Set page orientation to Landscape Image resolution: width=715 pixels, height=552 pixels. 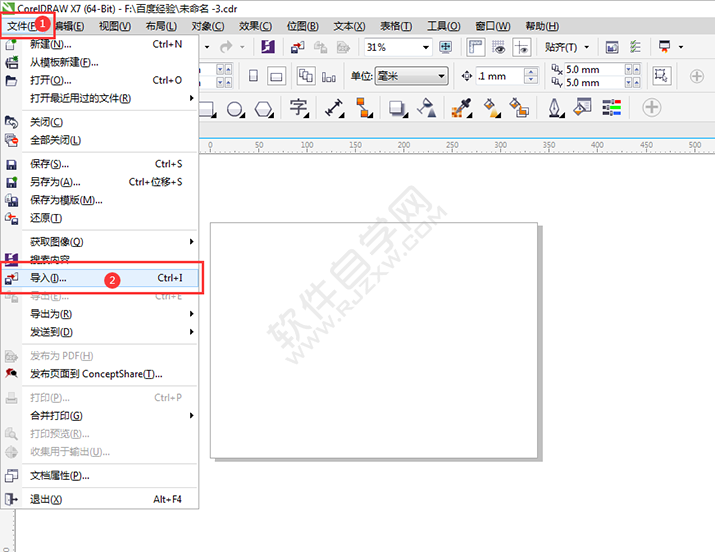(276, 76)
